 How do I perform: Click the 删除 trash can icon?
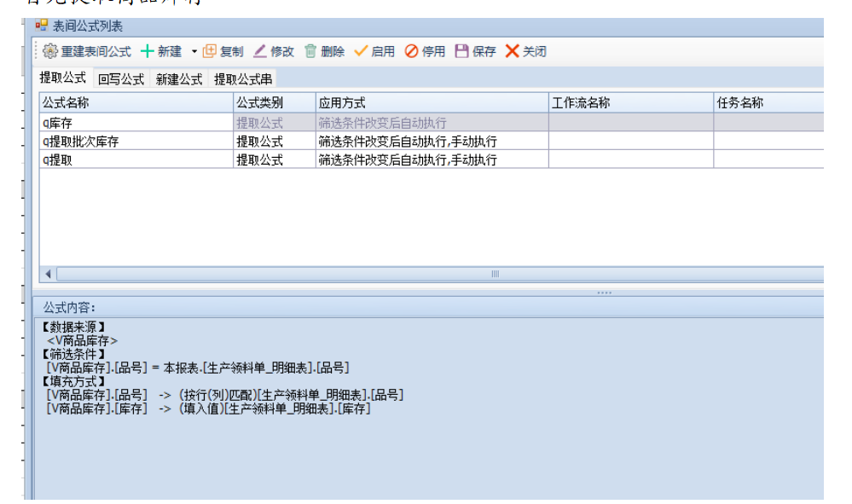click(x=311, y=51)
